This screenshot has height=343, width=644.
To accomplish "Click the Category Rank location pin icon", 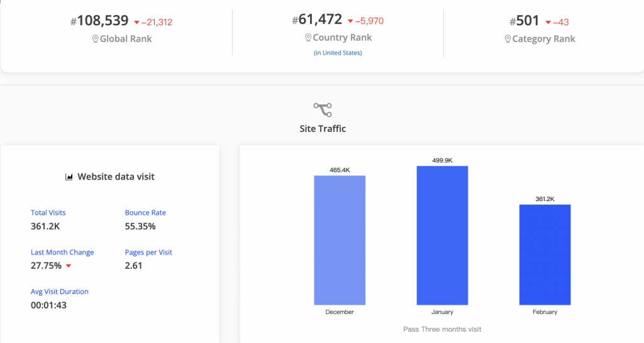I will [x=508, y=38].
